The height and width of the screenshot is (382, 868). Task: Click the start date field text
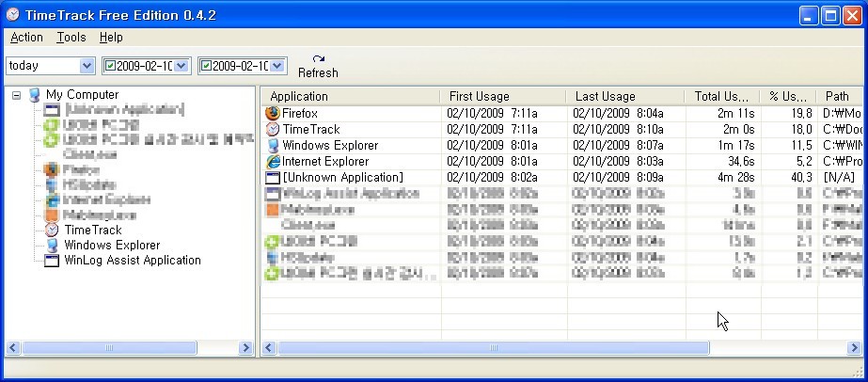(145, 66)
